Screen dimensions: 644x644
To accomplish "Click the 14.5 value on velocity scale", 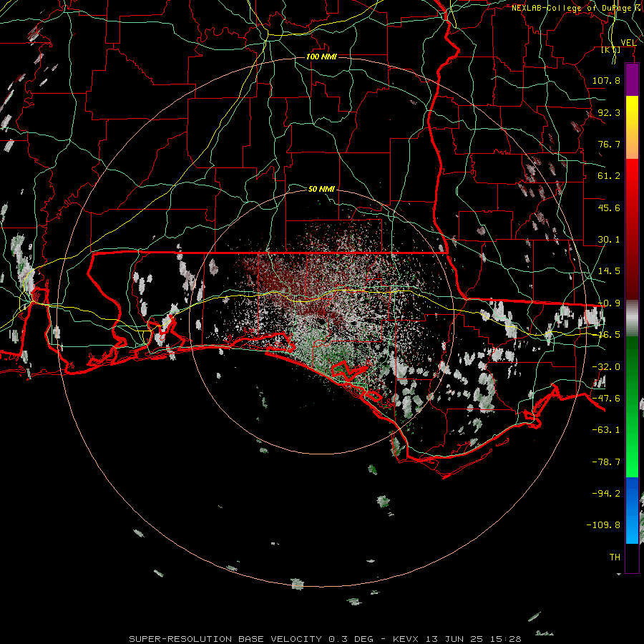I will (609, 271).
